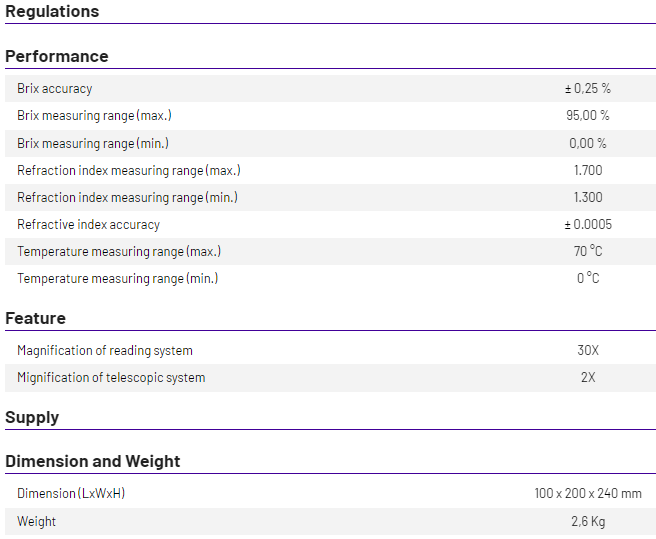Click the 100 x 200 x 240 mm value
The width and height of the screenshot is (656, 539).
tap(588, 493)
